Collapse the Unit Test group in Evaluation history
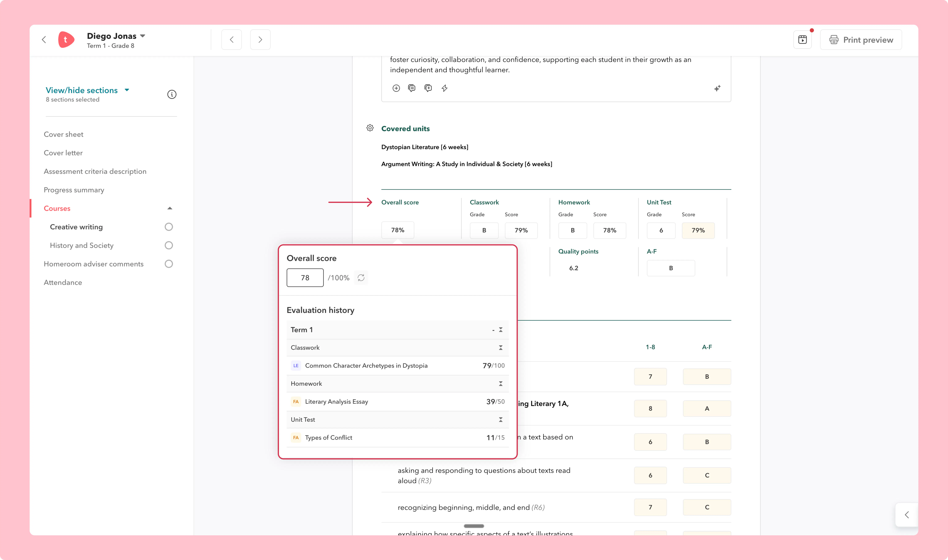948x560 pixels. (x=501, y=420)
